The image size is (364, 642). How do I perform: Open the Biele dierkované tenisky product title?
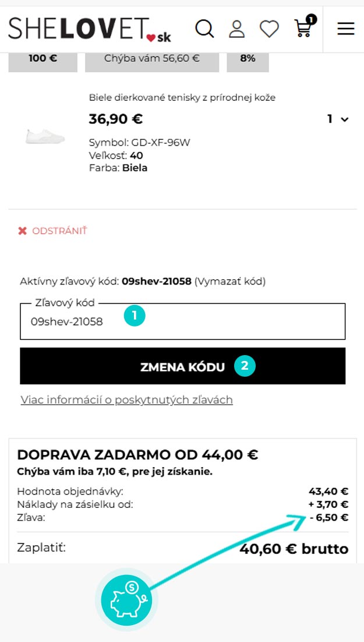(182, 97)
